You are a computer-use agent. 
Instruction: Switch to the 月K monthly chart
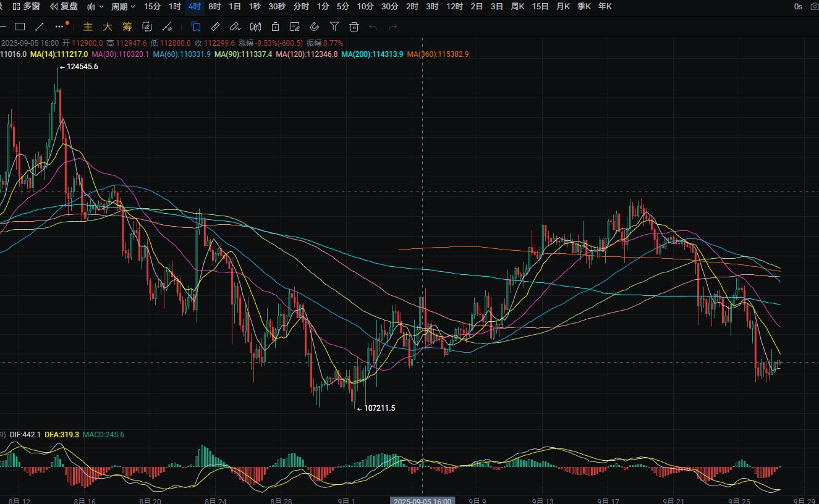click(x=562, y=7)
